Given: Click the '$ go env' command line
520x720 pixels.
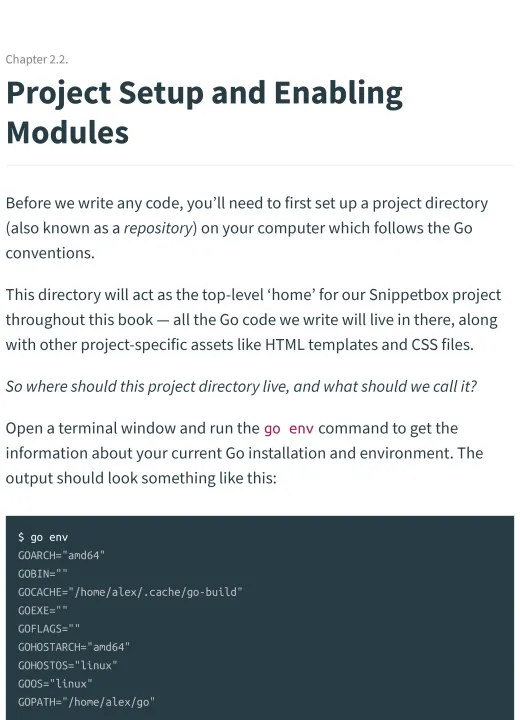Looking at the screenshot, I should (x=43, y=537).
